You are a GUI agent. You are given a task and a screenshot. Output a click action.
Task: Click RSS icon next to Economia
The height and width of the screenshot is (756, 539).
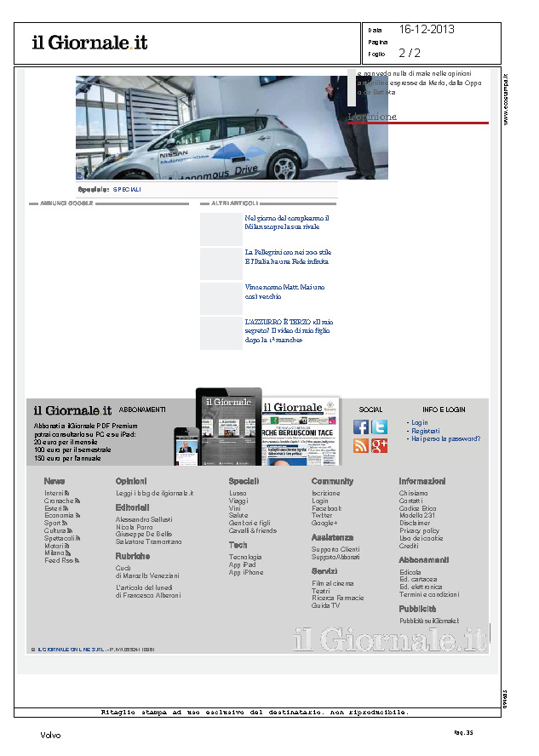78,516
